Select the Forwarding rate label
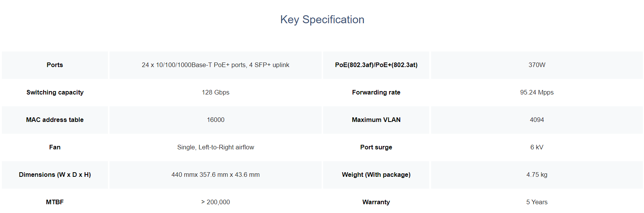Image resolution: width=644 pixels, height=213 pixels. (376, 93)
